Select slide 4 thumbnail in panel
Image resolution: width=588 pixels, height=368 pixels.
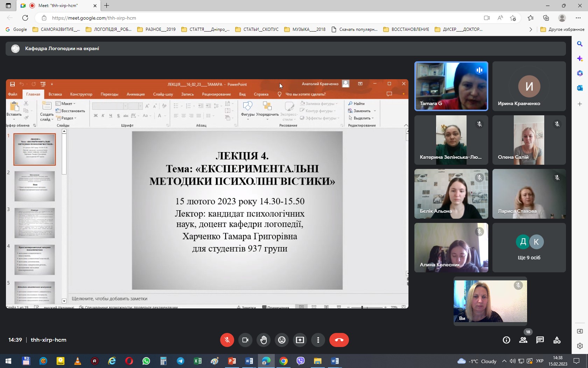34,260
